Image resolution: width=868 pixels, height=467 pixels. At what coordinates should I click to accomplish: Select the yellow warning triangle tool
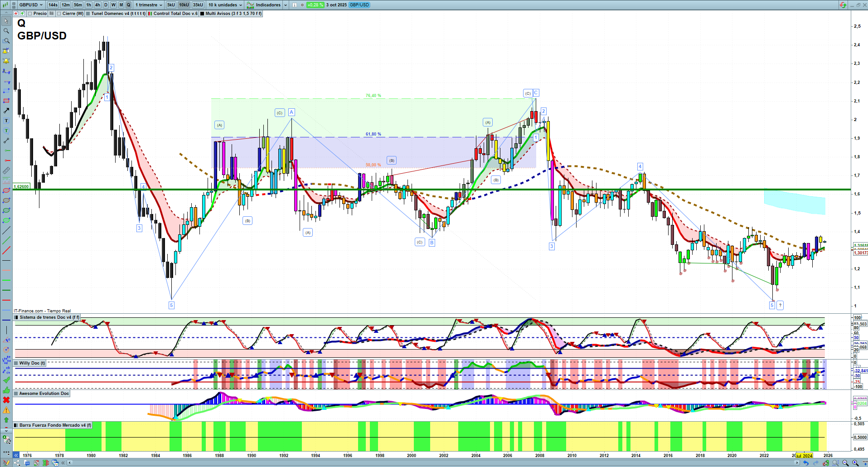6,410
